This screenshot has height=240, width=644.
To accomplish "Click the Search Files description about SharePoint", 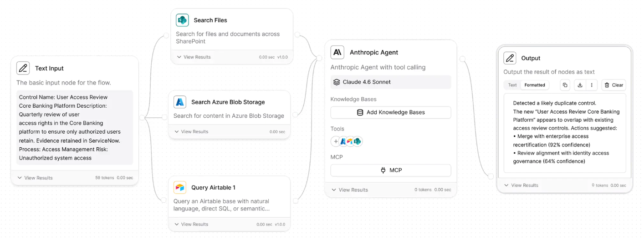I will [x=228, y=38].
